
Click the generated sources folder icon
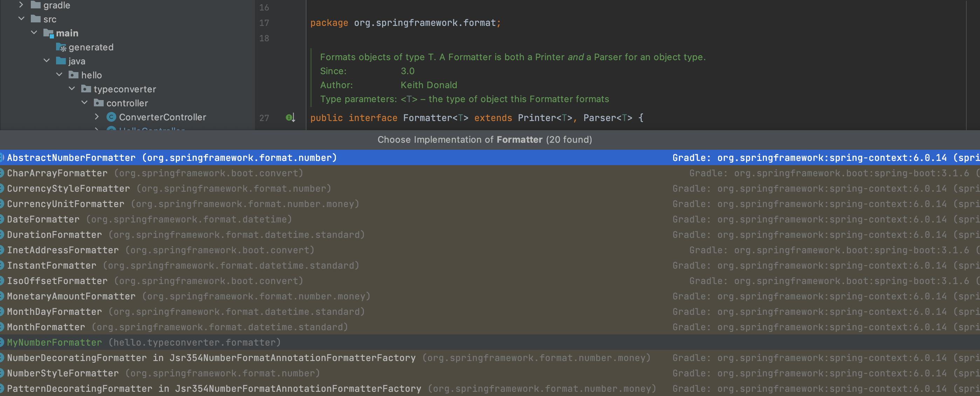(x=61, y=47)
